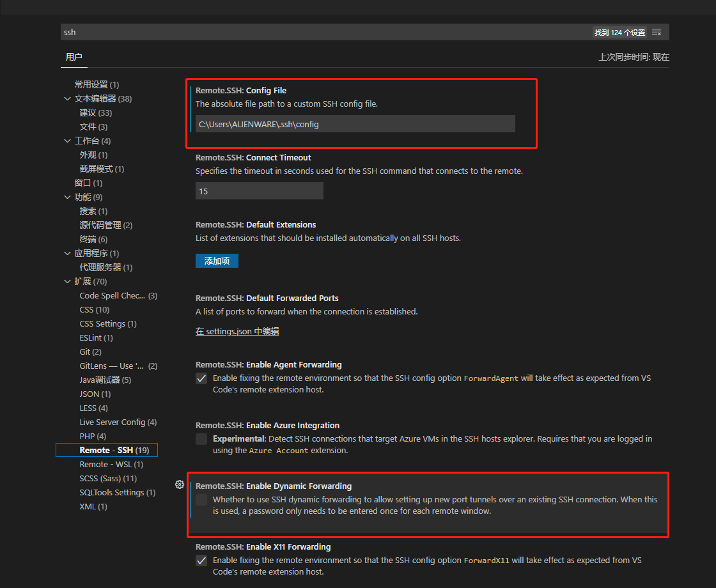Switch to the 用户 settings tab

(74, 57)
